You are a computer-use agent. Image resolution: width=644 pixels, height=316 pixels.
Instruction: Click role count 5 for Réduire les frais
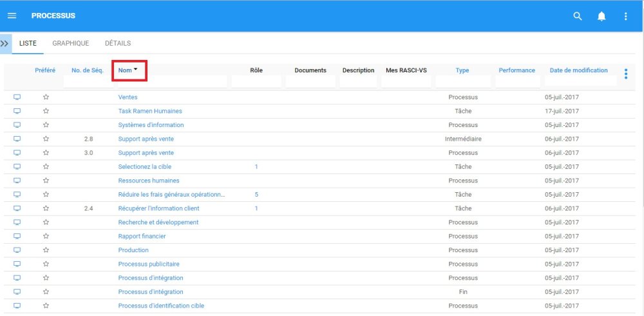click(256, 194)
